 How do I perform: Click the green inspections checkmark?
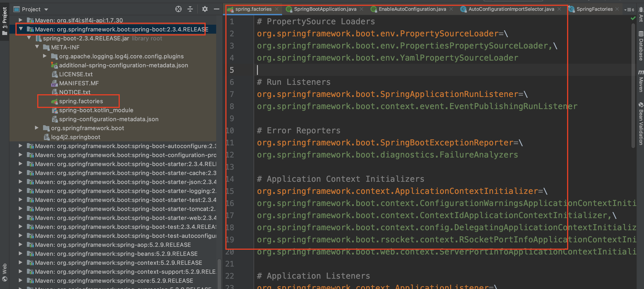click(x=633, y=18)
